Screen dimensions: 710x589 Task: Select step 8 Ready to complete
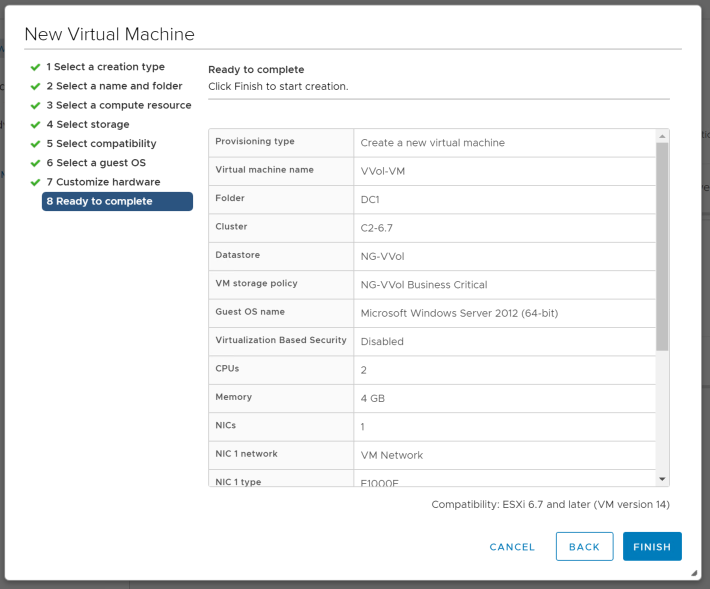(117, 201)
